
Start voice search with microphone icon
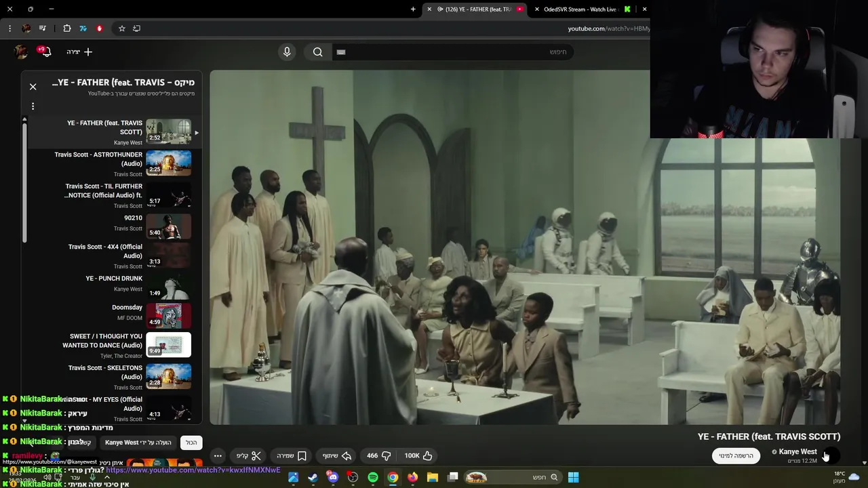(287, 52)
